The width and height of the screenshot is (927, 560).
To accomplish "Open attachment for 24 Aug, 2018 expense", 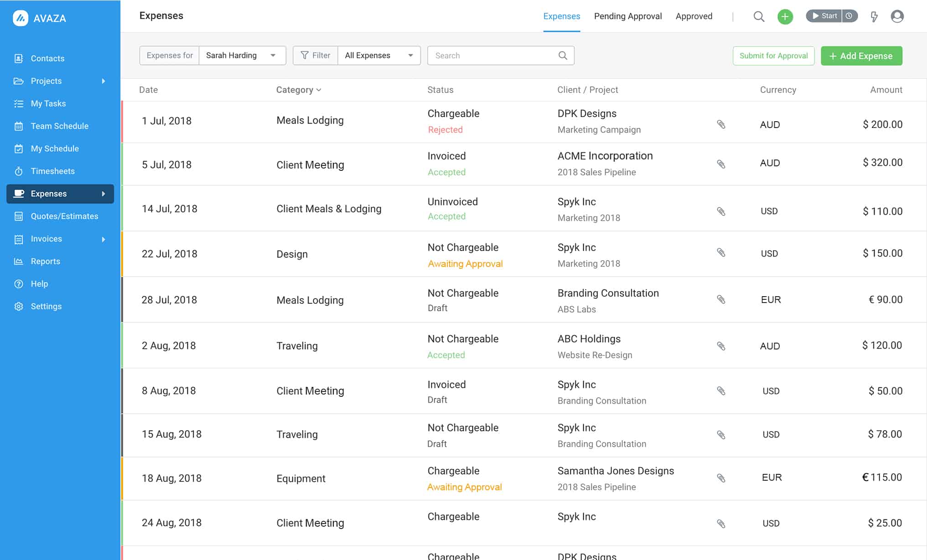I will [x=721, y=524].
